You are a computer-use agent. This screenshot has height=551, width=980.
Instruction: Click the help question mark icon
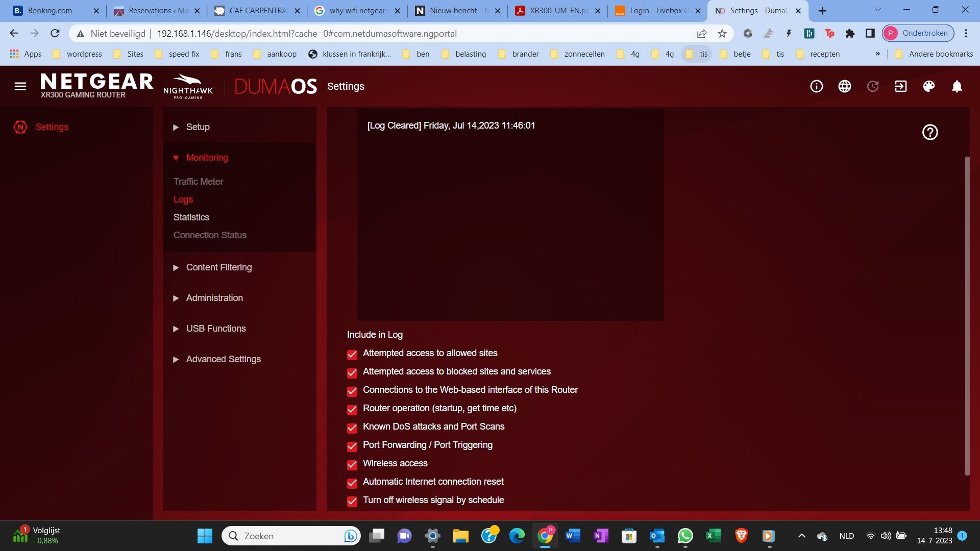click(x=930, y=133)
